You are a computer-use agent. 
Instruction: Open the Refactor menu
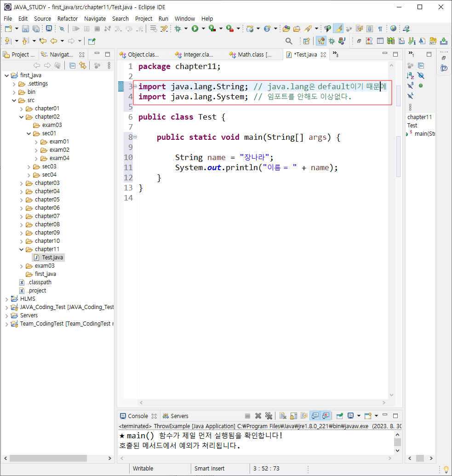(68, 19)
